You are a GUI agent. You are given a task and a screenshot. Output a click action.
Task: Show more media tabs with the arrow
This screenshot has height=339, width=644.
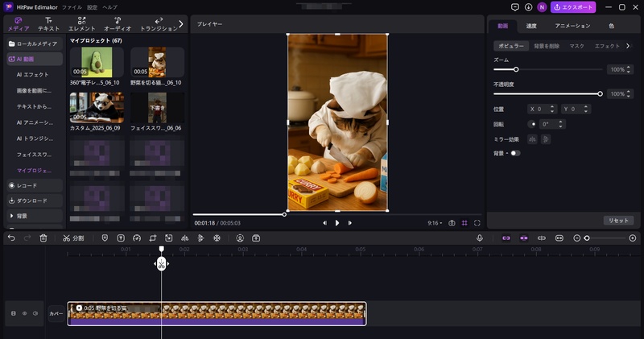180,24
